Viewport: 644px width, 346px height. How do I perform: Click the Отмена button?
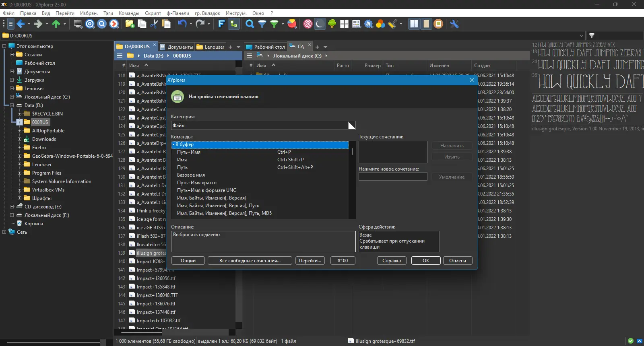point(458,261)
